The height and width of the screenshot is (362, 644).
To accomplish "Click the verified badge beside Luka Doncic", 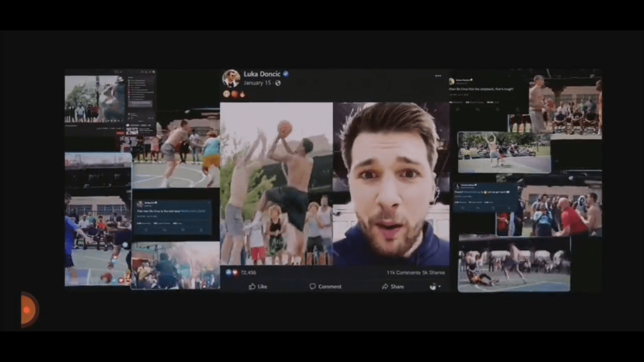I will (286, 74).
